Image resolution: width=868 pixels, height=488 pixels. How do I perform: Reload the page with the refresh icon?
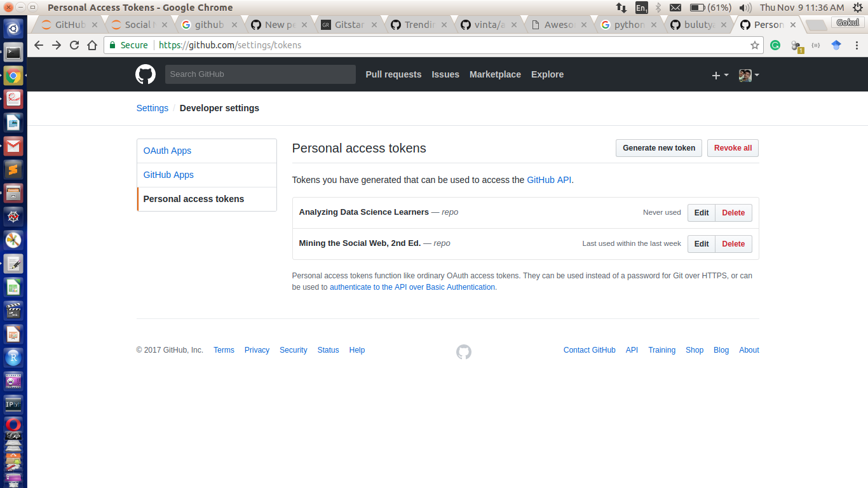[x=74, y=45]
